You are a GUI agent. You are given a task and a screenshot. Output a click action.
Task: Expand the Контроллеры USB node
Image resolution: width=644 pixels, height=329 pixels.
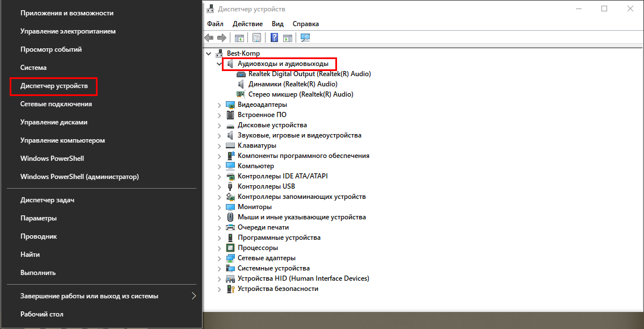pos(220,186)
